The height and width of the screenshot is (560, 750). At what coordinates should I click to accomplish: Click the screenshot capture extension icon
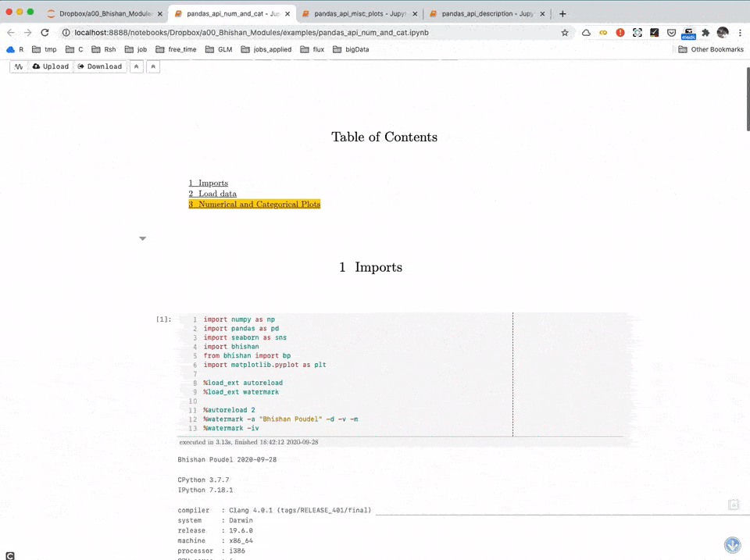[x=637, y=33]
